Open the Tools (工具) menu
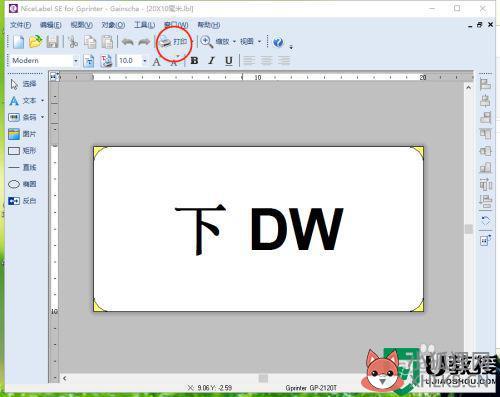Image resolution: width=500 pixels, height=397 pixels. (x=144, y=25)
